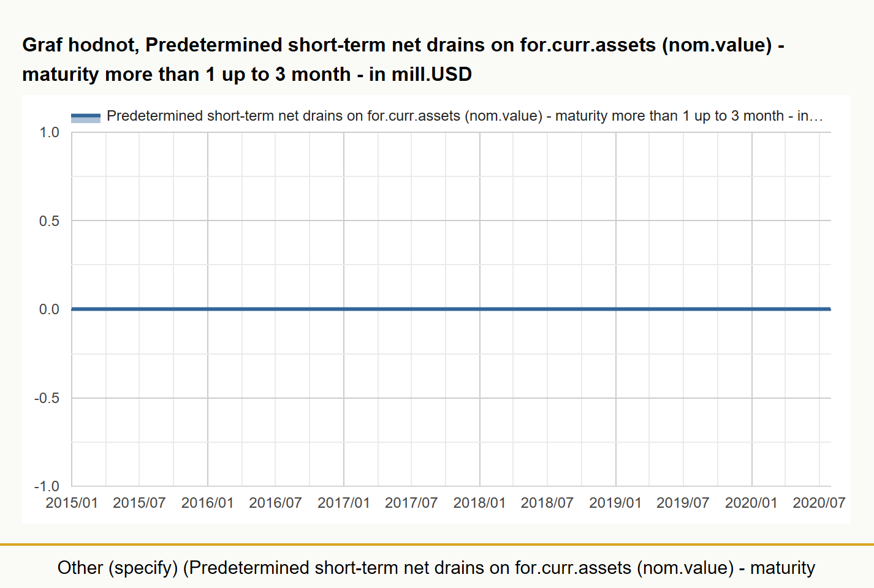Select the 2015/01 x-axis label
This screenshot has width=874, height=588.
coord(72,503)
